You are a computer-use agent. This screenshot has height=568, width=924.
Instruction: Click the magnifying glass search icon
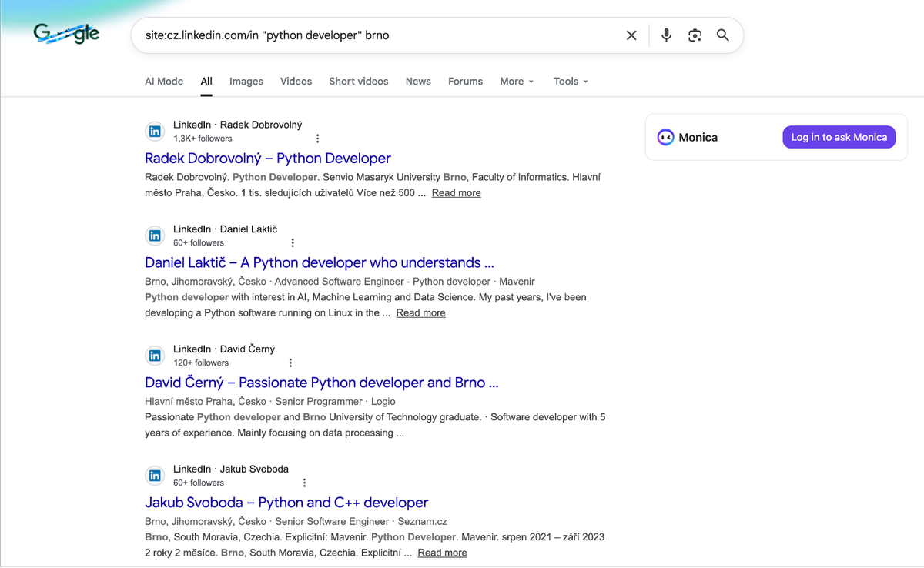pyautogui.click(x=722, y=35)
